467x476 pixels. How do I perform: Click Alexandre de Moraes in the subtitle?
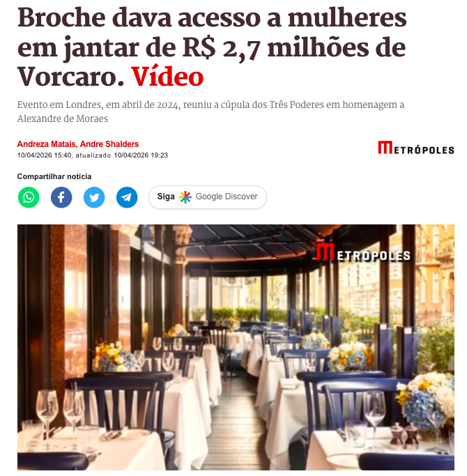click(63, 118)
